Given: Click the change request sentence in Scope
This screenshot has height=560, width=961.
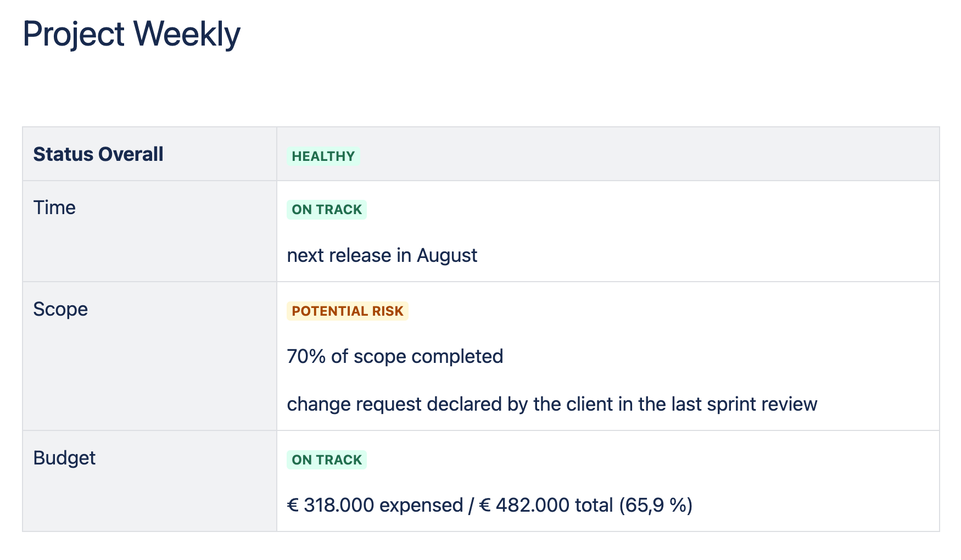Looking at the screenshot, I should click(x=552, y=404).
